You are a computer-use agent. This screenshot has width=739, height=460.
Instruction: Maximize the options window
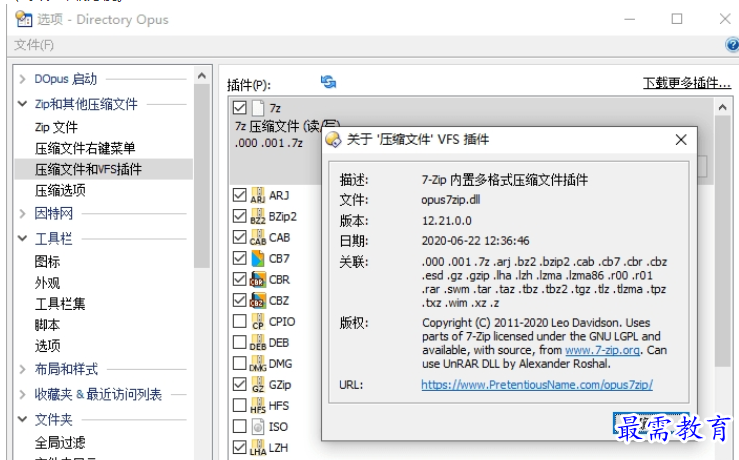tap(677, 19)
